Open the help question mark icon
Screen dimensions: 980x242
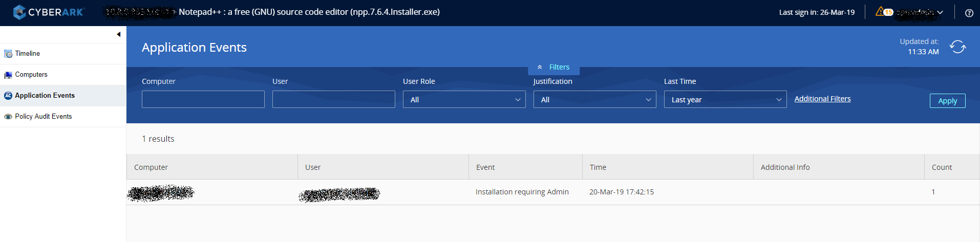(x=969, y=13)
